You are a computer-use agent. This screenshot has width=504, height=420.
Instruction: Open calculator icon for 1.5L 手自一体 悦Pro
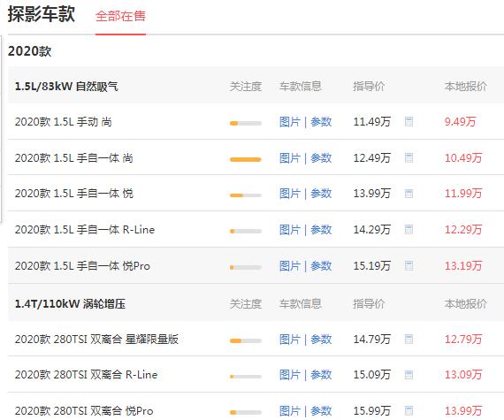[409, 266]
